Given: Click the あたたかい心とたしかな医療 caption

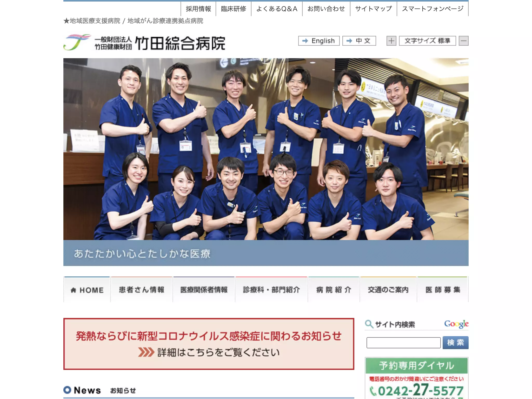Looking at the screenshot, I should [x=142, y=254].
